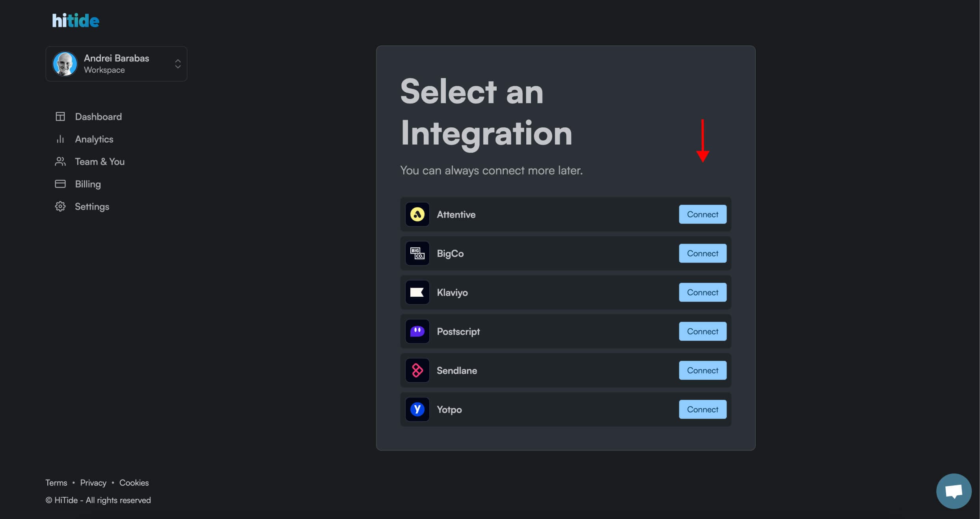This screenshot has height=519, width=980.
Task: Open Settings from the sidebar
Action: pyautogui.click(x=92, y=206)
